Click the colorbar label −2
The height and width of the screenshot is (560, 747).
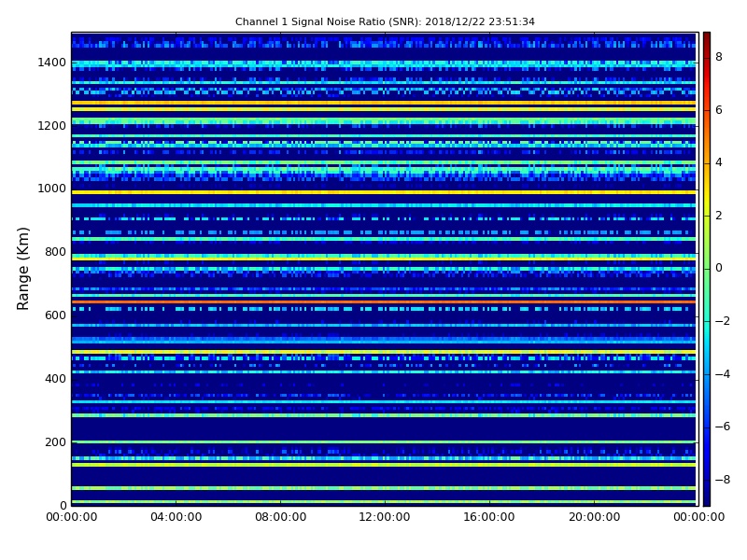[x=723, y=321]
